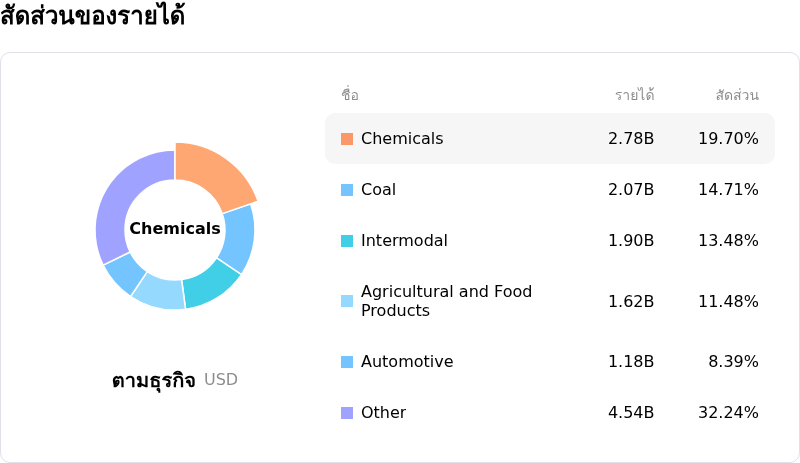Viewport: 800px width, 463px height.
Task: Click the รายได้ column header
Action: click(634, 95)
